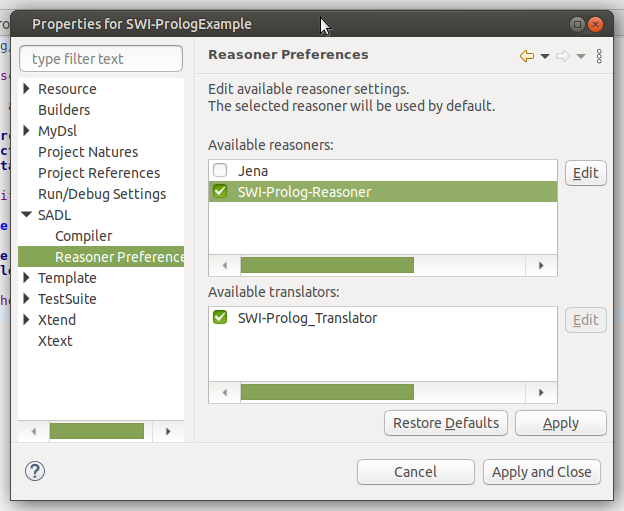Screen dimensions: 624x511
Task: Close the Properties dialog with the red button
Action: tap(595, 25)
